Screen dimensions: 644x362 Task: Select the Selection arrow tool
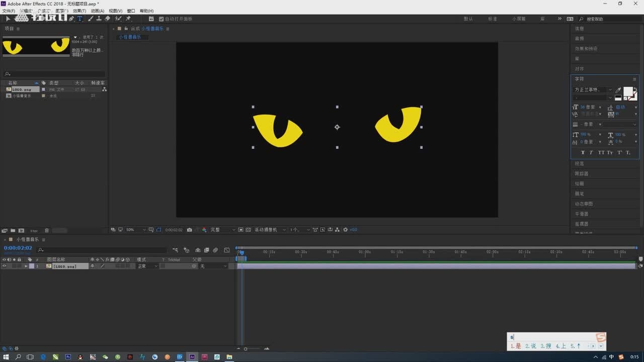coord(8,19)
